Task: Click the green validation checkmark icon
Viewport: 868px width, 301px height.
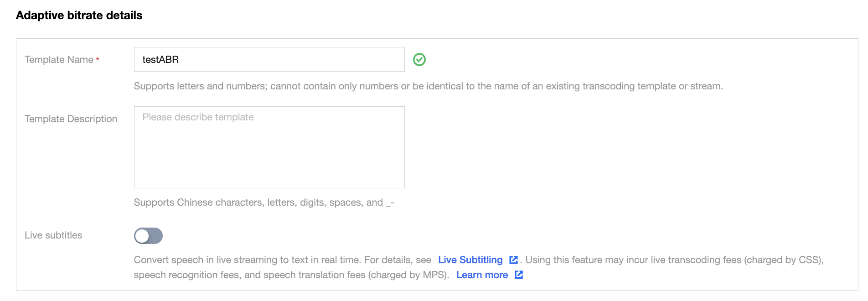Action: pyautogui.click(x=419, y=59)
